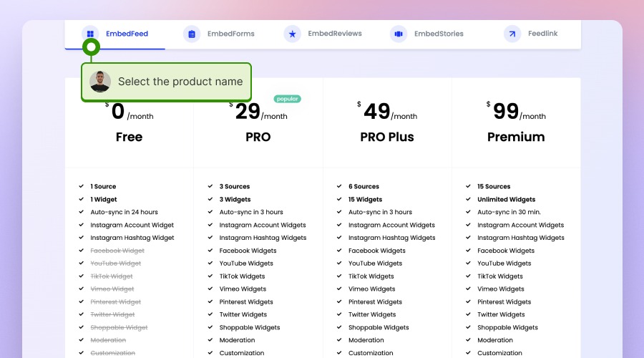Click PRO Plus plan's 'YouTube Widgets' row

[x=370, y=263]
